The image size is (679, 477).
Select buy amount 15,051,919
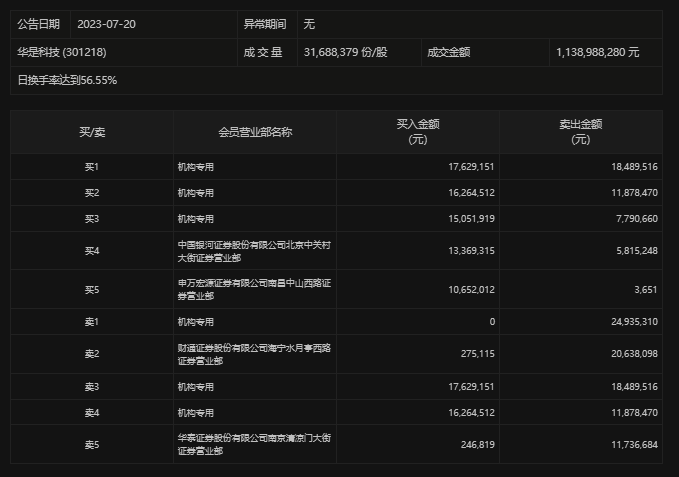pos(471,219)
